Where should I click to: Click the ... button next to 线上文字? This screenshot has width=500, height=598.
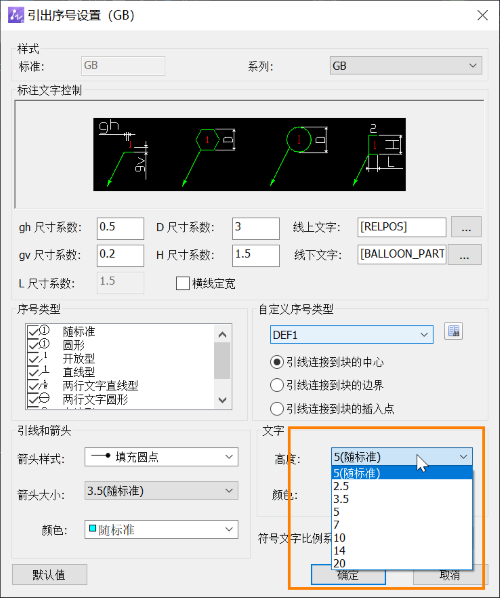click(466, 227)
